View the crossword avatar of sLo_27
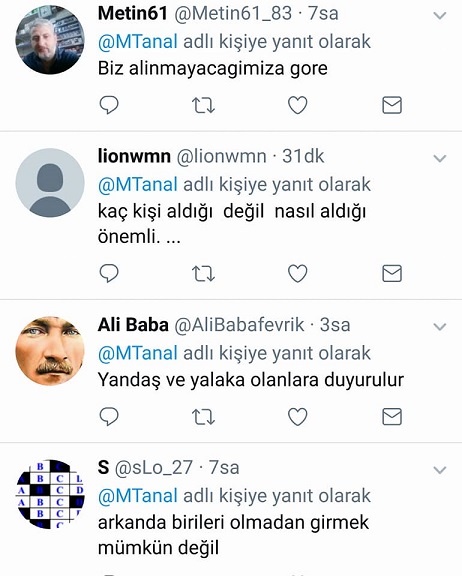This screenshot has width=462, height=576. 50,494
